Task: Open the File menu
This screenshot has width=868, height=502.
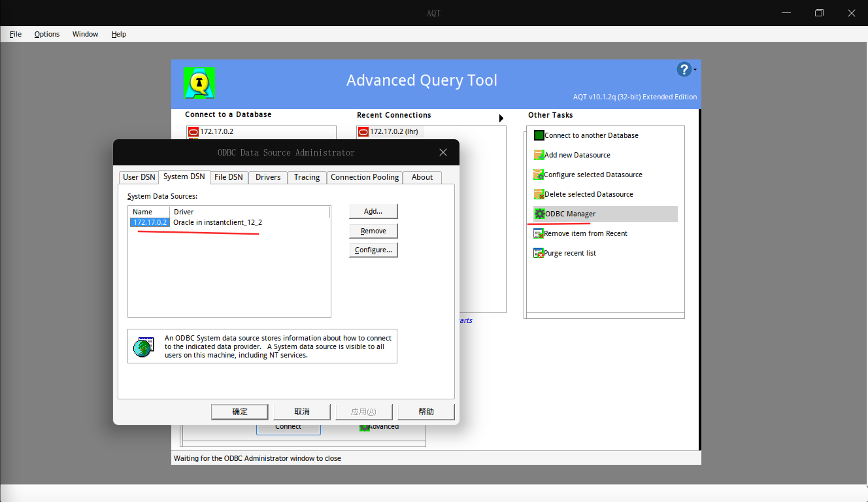Action: coord(16,34)
